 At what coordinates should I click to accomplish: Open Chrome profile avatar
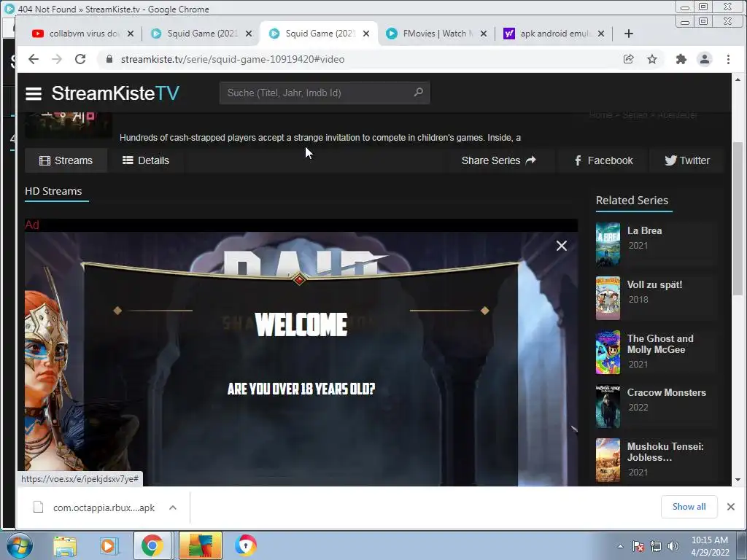[x=704, y=59]
